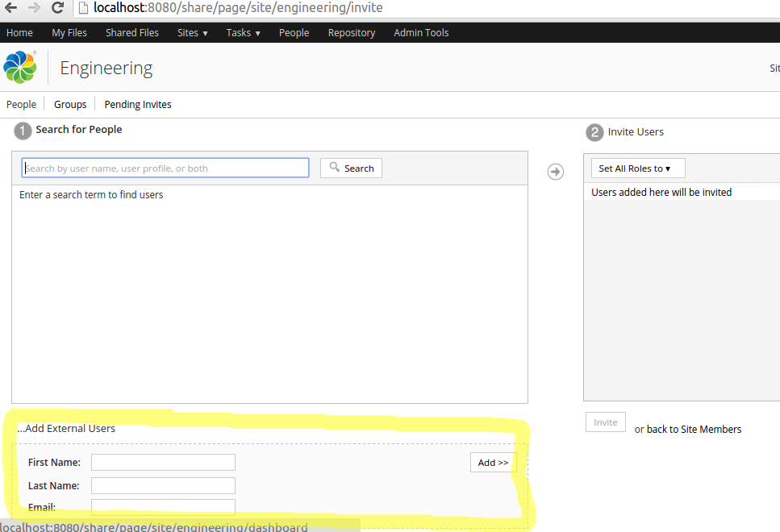Click the circular right-arrow to add users

[x=555, y=171]
